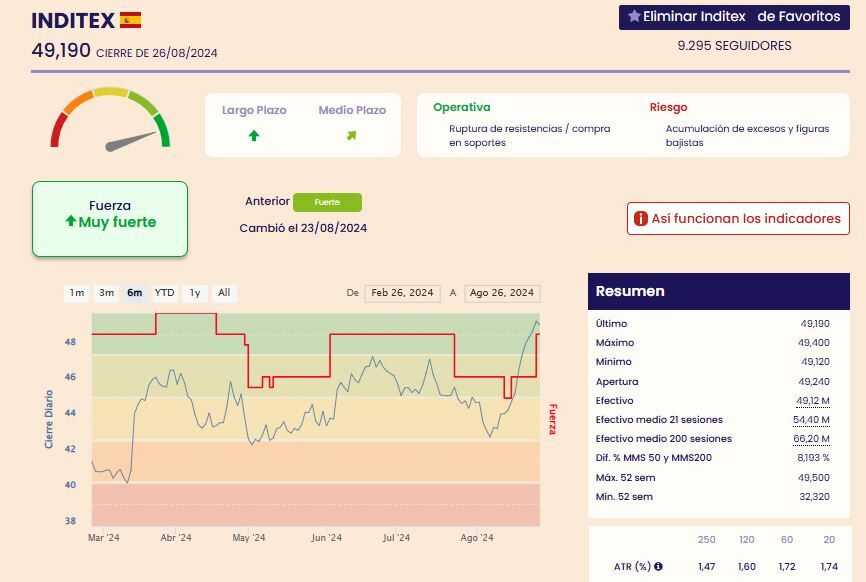Select the 6m chart range
The image size is (866, 582).
[135, 293]
